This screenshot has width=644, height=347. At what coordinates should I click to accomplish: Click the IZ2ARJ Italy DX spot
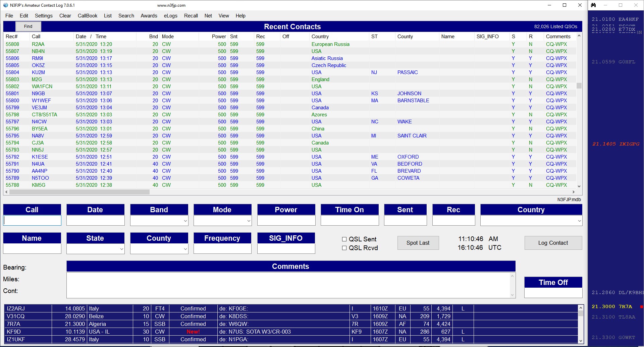(291, 308)
